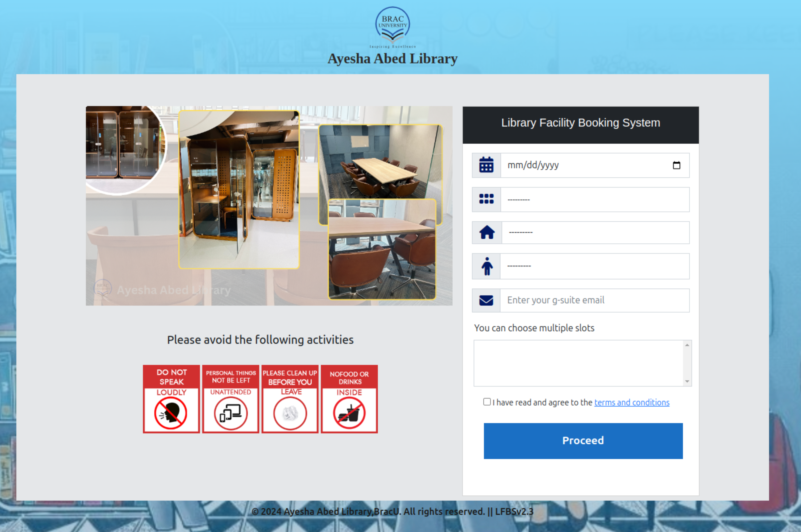
Task: Open the dropdown beside the house icon
Action: click(596, 232)
